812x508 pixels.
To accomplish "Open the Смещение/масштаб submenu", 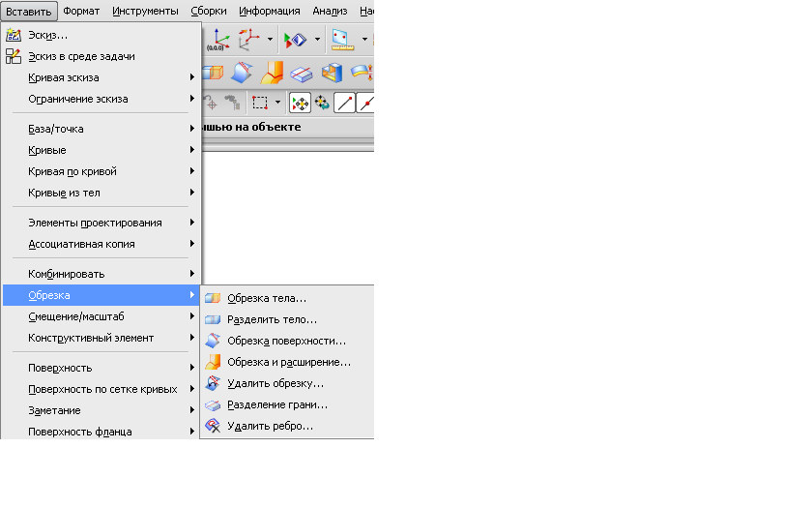I will [x=101, y=316].
